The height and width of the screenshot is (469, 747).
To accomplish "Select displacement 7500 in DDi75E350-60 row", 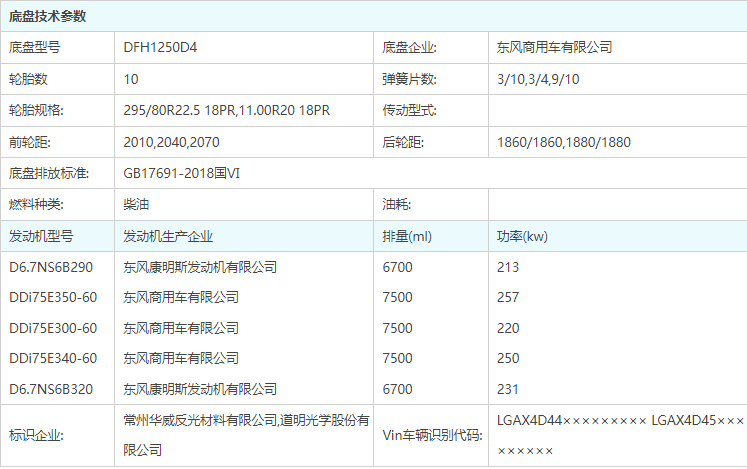I will (x=397, y=297).
